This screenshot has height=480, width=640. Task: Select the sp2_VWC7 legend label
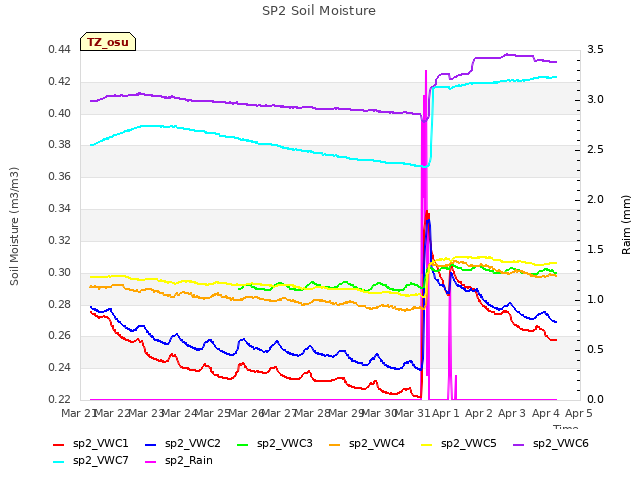click(100, 461)
